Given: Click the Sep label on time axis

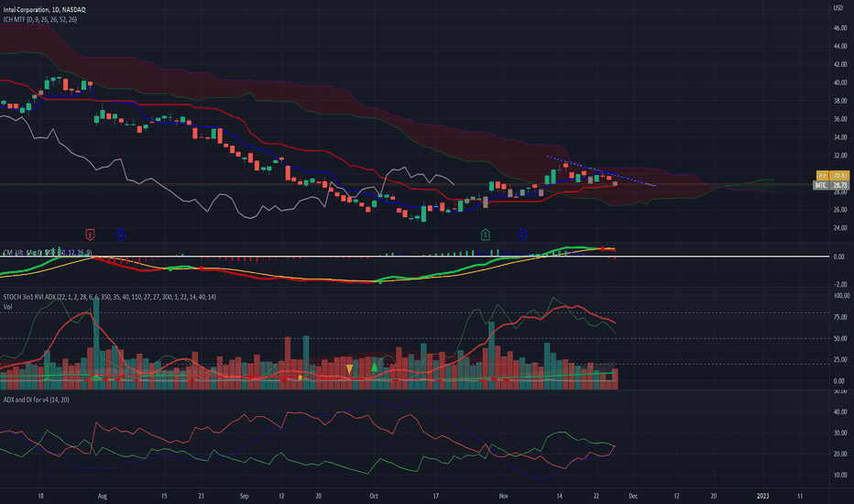Looking at the screenshot, I should pyautogui.click(x=244, y=497).
